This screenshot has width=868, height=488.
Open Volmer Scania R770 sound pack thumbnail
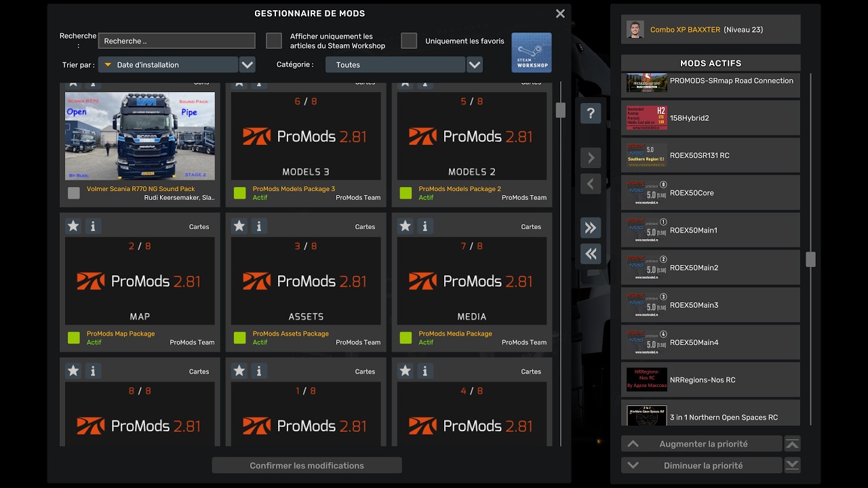(140, 136)
